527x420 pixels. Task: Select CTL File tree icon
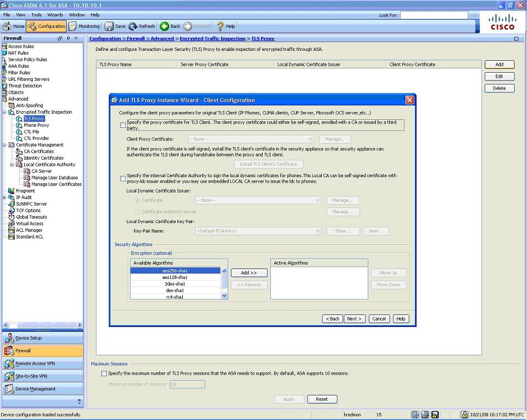coord(20,132)
